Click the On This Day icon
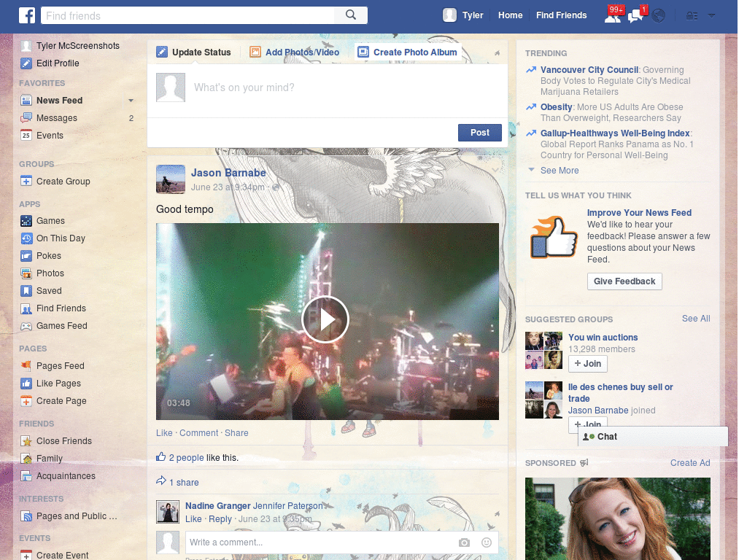This screenshot has width=747, height=560. [x=26, y=238]
